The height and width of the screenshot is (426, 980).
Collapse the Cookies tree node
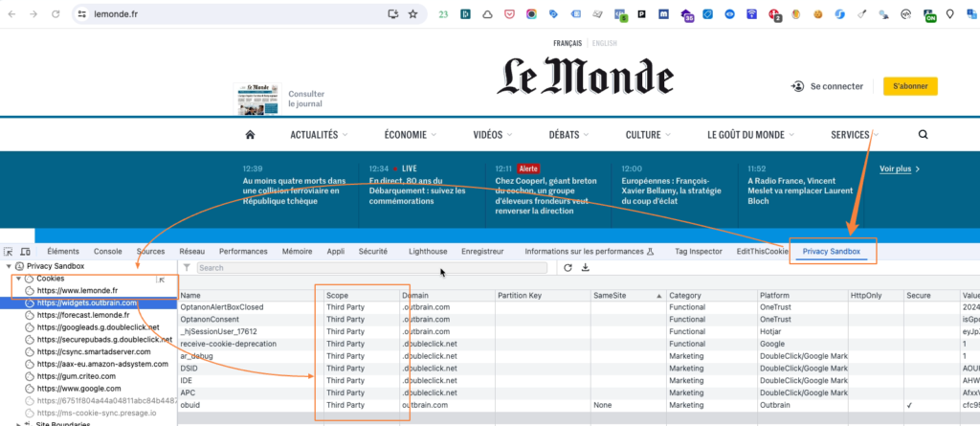click(x=19, y=279)
